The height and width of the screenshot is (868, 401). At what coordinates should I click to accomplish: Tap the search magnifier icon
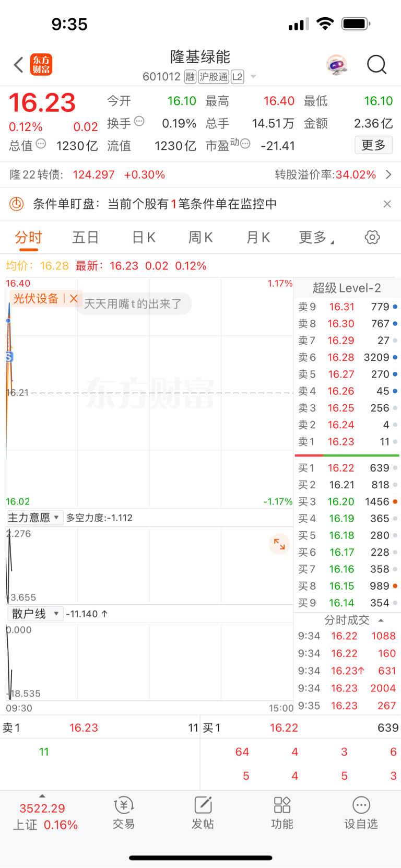click(x=376, y=65)
